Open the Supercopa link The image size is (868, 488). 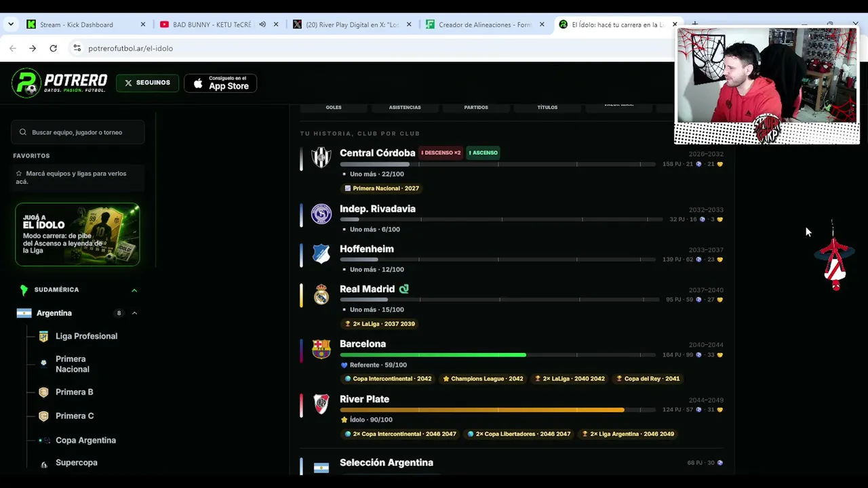77,463
